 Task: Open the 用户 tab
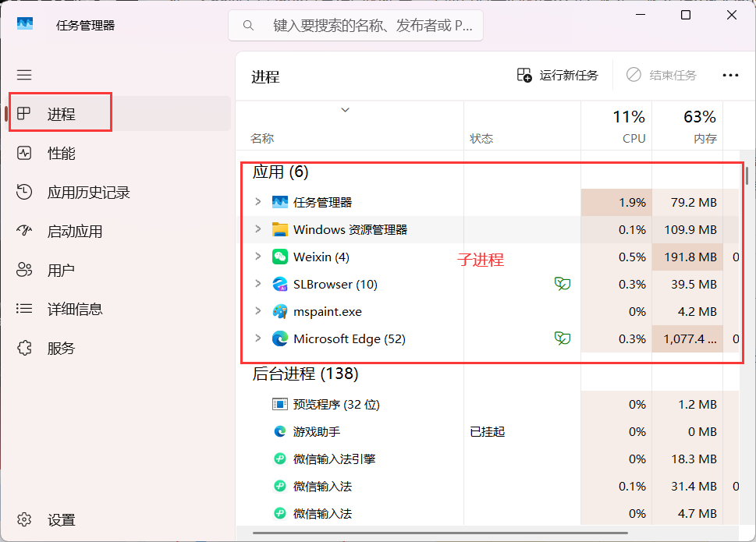[x=118, y=271]
